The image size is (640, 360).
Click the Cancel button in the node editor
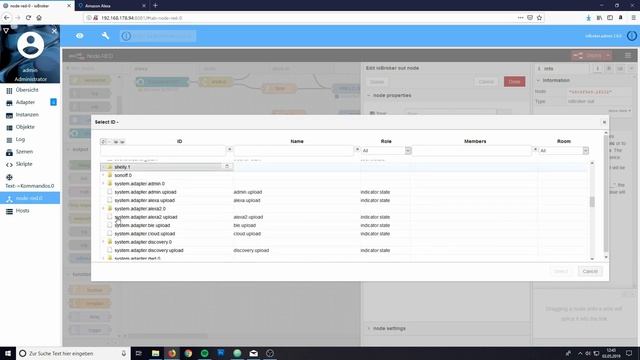point(486,82)
